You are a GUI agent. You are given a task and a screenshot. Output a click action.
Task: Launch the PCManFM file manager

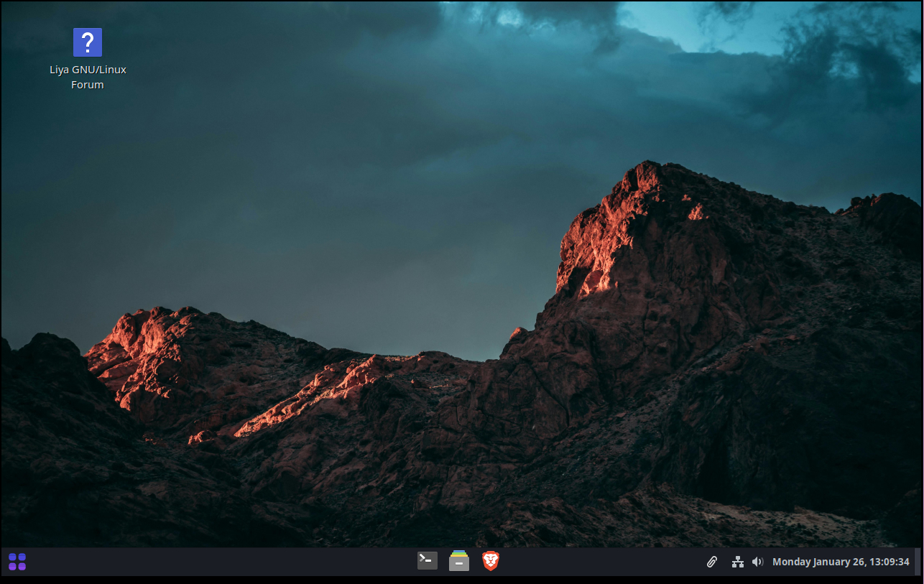tap(458, 561)
